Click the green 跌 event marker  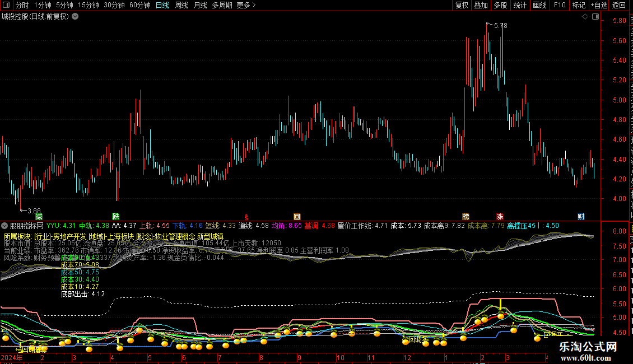click(116, 217)
